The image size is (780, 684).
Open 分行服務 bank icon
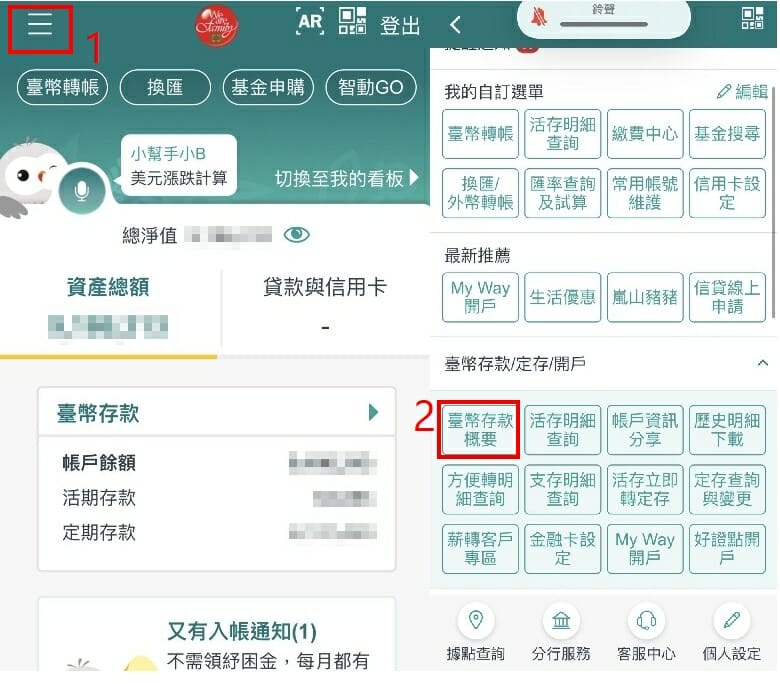560,621
